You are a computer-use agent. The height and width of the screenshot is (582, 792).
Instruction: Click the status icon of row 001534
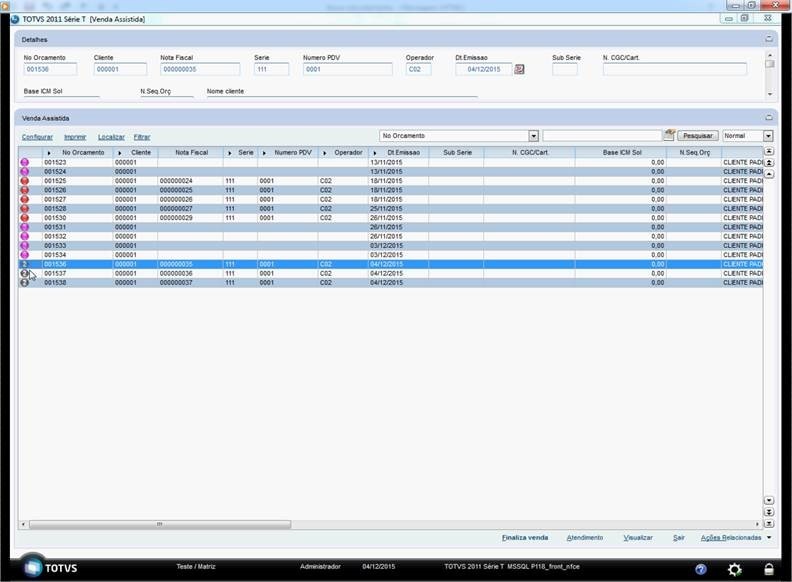(24, 255)
